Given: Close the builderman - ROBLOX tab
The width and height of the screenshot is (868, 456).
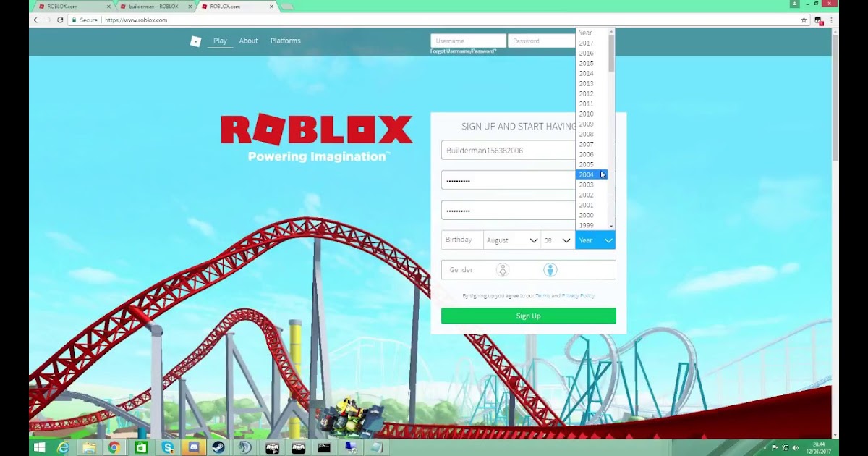Looking at the screenshot, I should (191, 7).
